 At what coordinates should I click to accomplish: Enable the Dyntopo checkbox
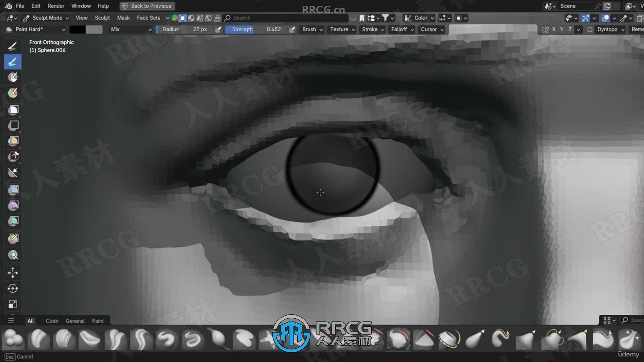590,29
